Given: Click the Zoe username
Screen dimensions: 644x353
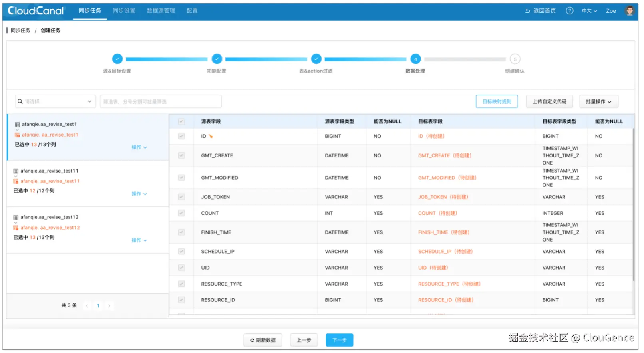Looking at the screenshot, I should pyautogui.click(x=611, y=11).
